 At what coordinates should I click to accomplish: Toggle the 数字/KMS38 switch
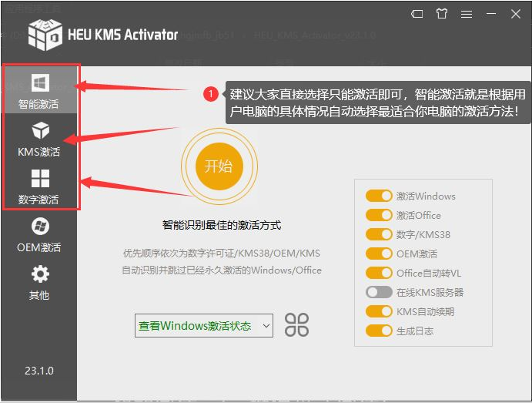(379, 234)
